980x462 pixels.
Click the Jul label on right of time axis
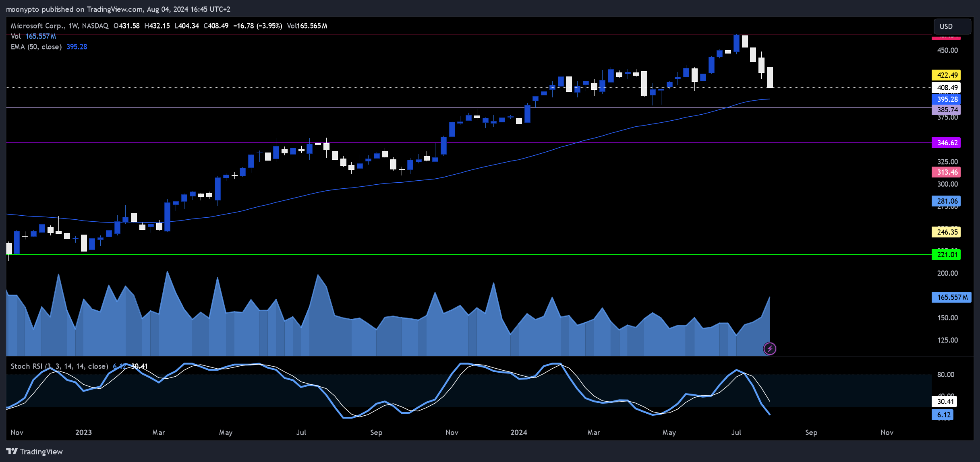pyautogui.click(x=736, y=432)
